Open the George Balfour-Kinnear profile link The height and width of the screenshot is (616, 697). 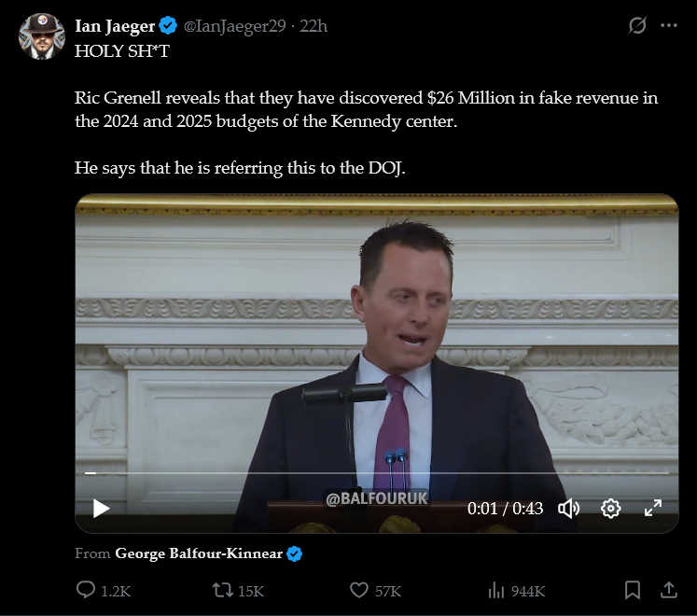point(198,553)
